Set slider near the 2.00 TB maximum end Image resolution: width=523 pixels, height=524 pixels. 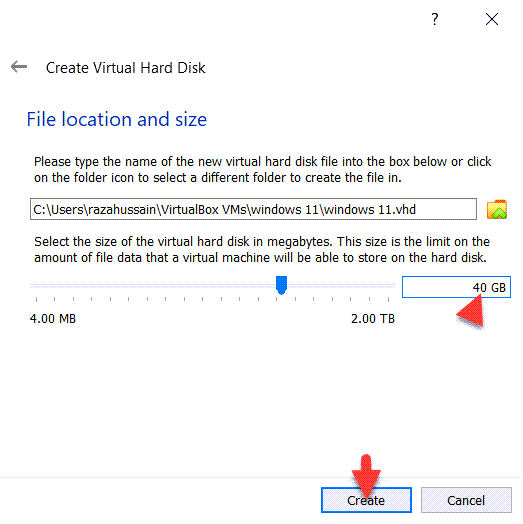coord(389,286)
